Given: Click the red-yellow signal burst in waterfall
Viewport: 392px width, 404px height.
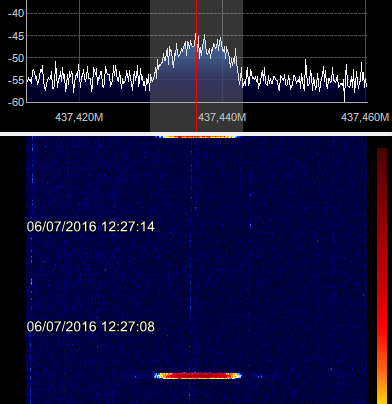Looking at the screenshot, I should [x=198, y=376].
